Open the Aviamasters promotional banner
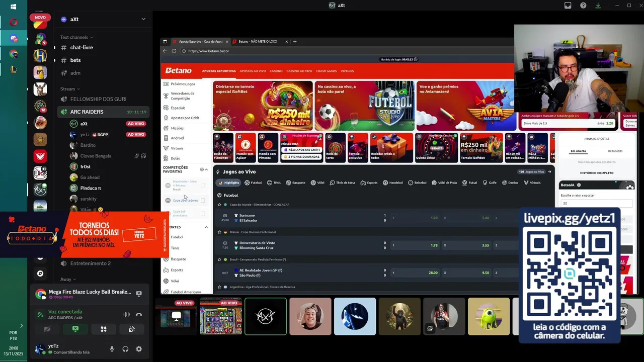This screenshot has width=644, height=362. 465,106
